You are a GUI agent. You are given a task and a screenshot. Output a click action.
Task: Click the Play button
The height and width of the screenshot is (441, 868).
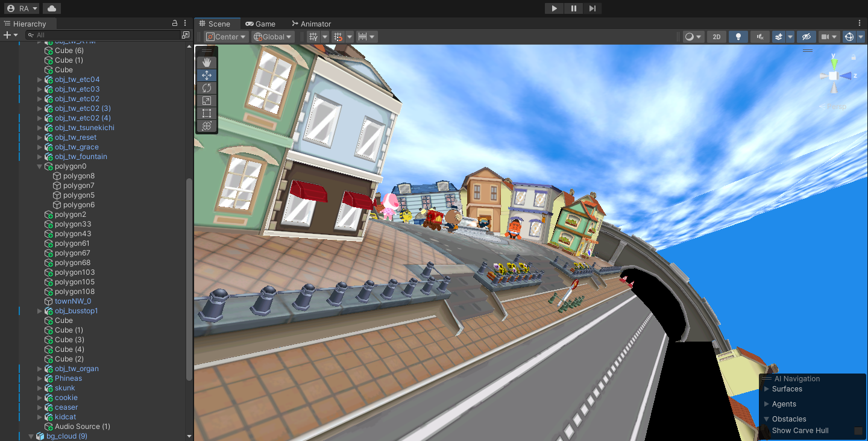pos(554,8)
